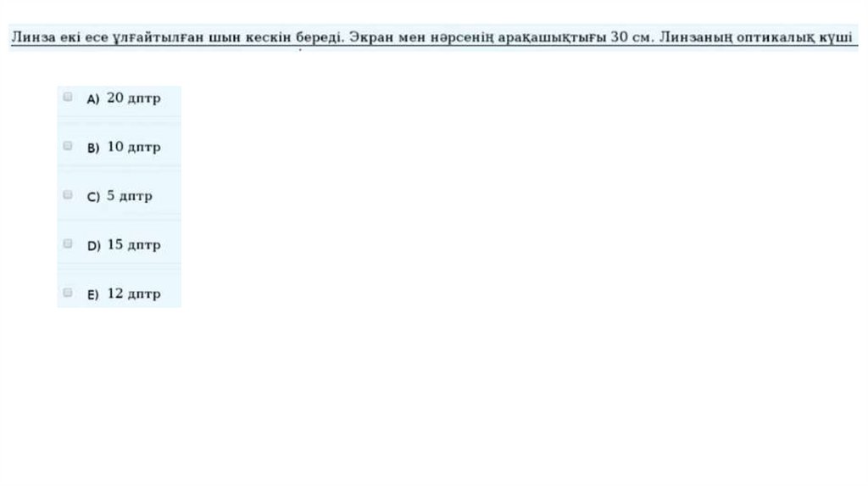868x487 pixels.
Task: Click the 'B)' option letter
Action: (93, 148)
